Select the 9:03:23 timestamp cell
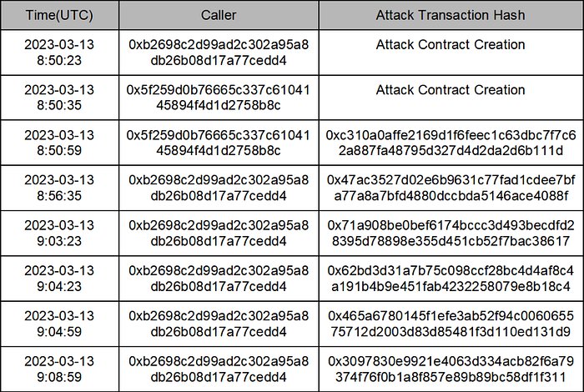The image size is (584, 392). point(59,234)
